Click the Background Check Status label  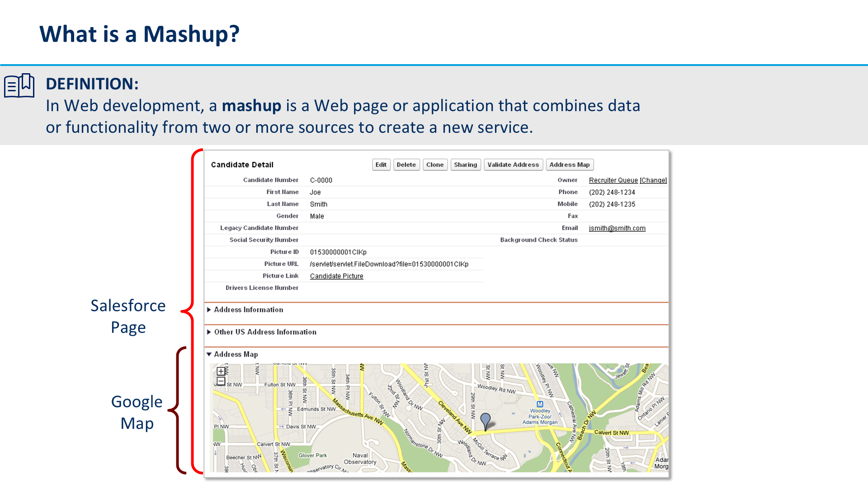(539, 240)
